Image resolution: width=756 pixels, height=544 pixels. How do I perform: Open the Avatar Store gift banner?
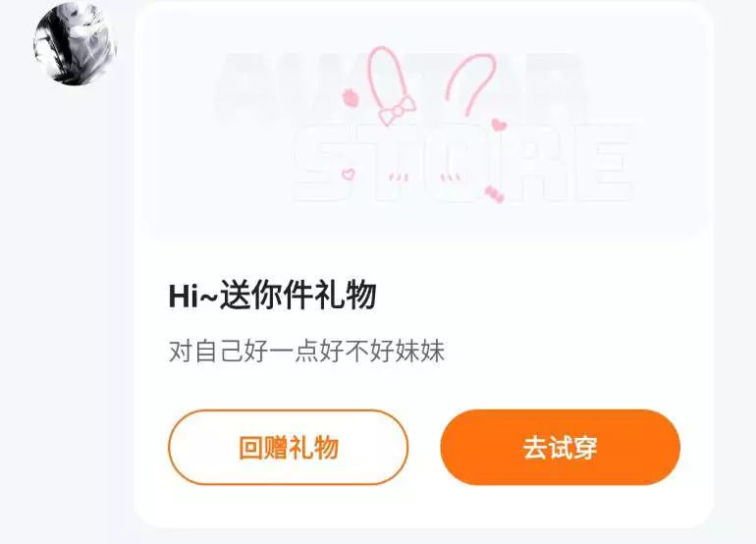(425, 122)
